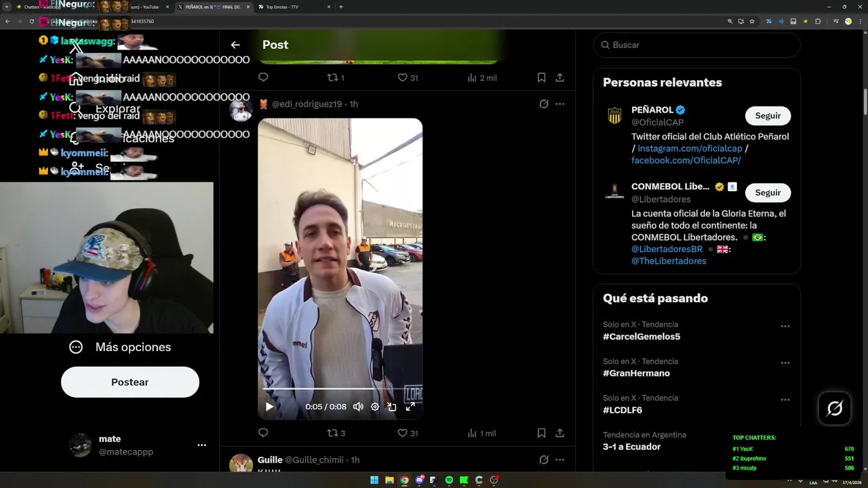Close the Top Emotes 7TV tab
This screenshot has height=488, width=868.
[328, 7]
